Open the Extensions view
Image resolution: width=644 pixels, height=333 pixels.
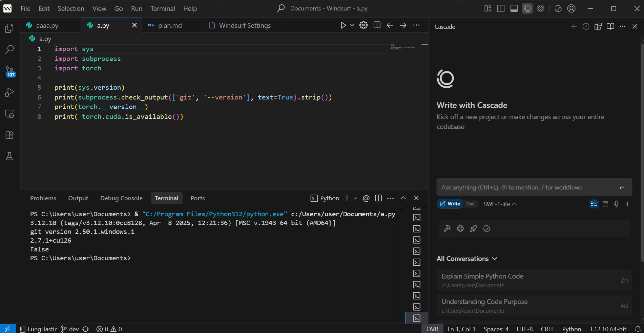pos(9,135)
